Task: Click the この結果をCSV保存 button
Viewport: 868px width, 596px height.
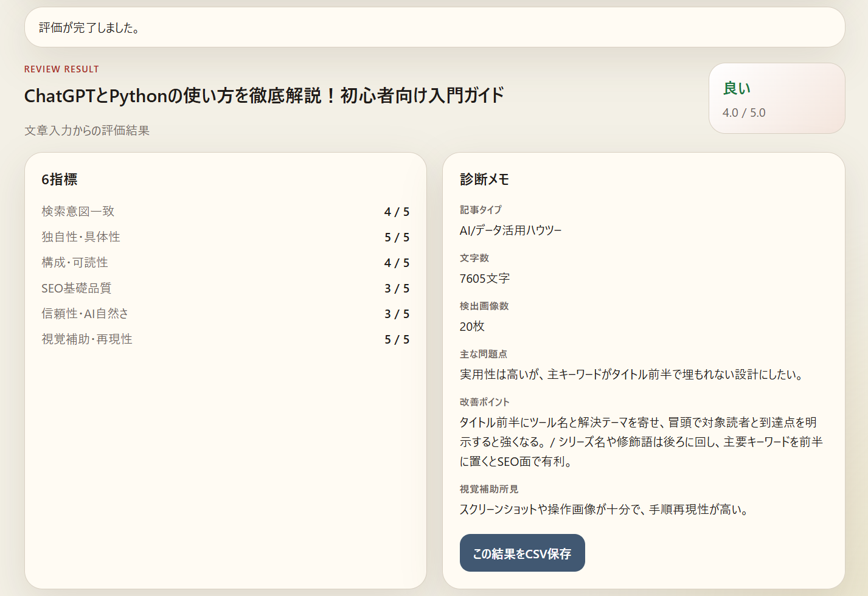Action: pos(522,553)
